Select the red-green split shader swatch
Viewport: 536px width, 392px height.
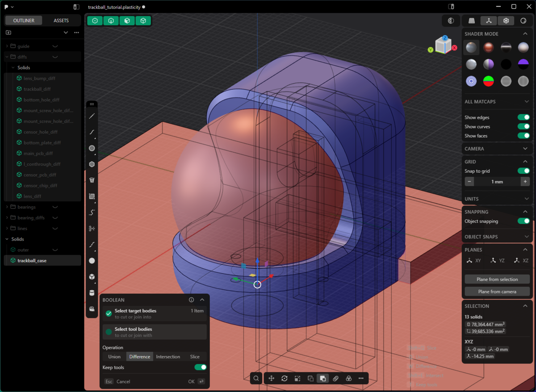pos(489,81)
